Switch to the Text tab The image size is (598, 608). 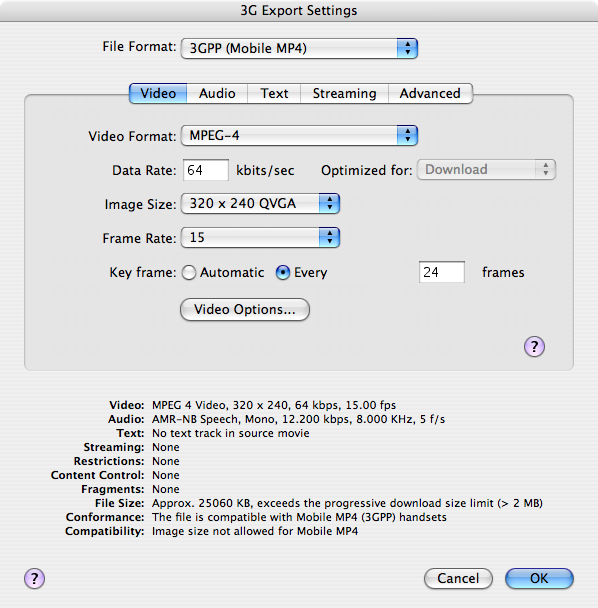[x=274, y=93]
